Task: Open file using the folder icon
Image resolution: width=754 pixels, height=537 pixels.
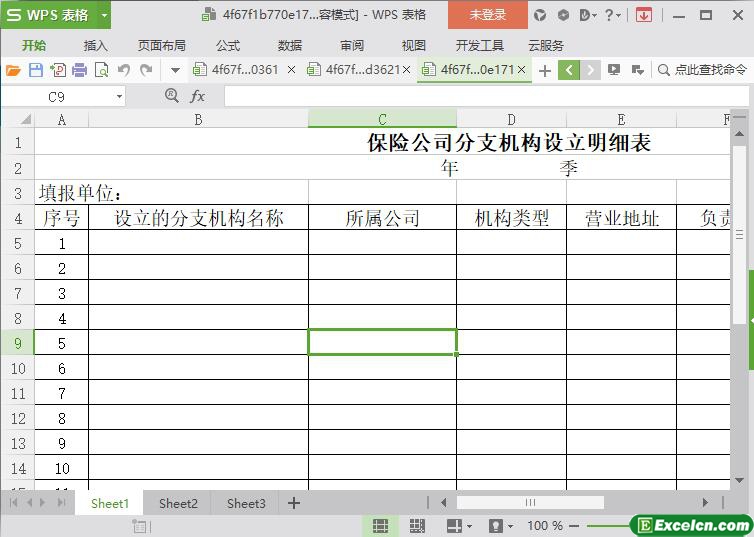Action: click(x=13, y=70)
